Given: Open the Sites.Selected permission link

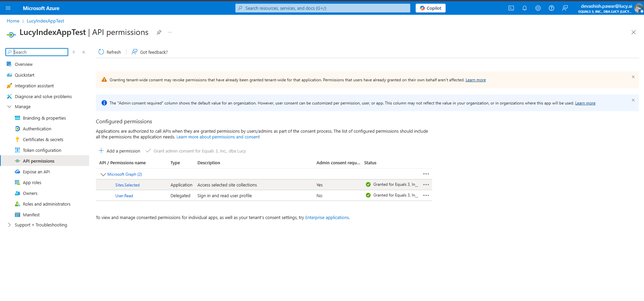Looking at the screenshot, I should click(x=127, y=185).
